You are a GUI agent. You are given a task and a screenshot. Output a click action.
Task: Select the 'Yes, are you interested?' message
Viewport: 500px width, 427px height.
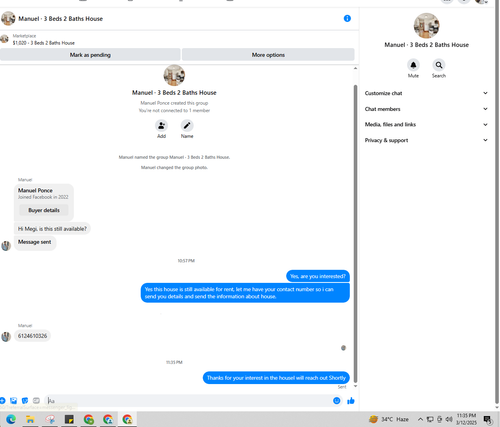(318, 276)
